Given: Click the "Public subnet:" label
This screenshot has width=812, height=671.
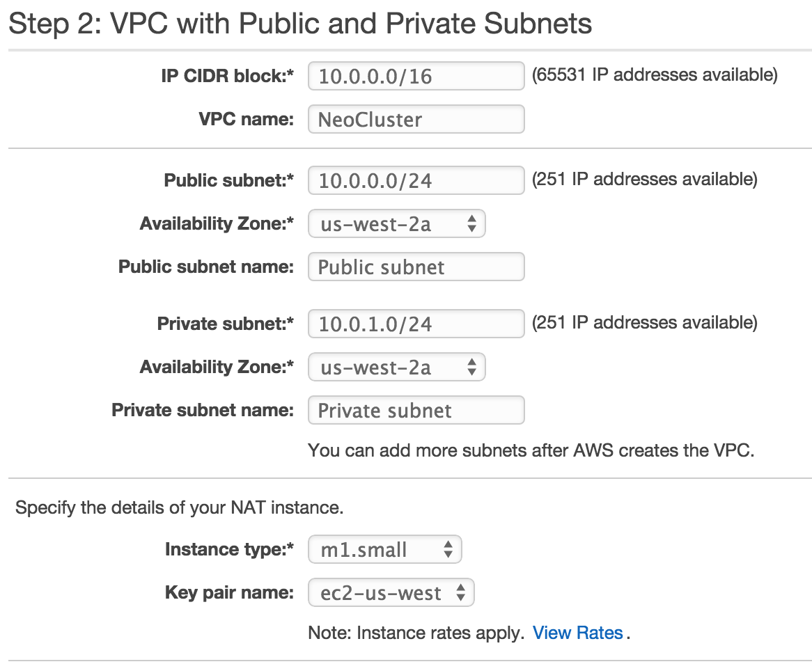Looking at the screenshot, I should pyautogui.click(x=228, y=180).
